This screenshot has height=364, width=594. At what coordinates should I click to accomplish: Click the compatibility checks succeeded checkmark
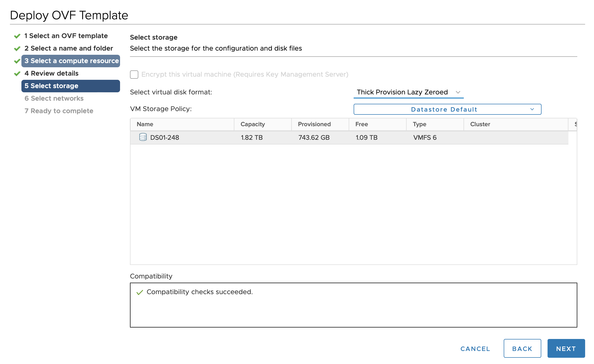[x=140, y=292]
